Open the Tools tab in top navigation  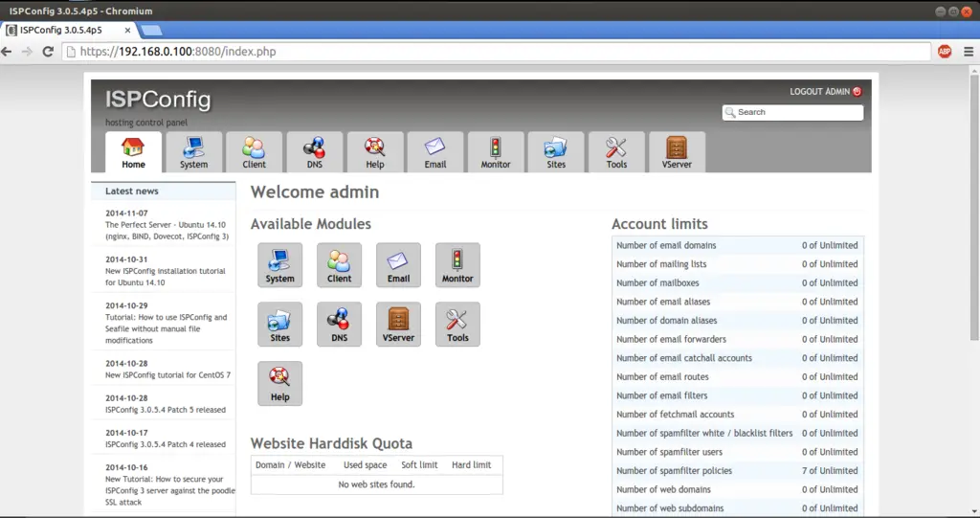[616, 152]
